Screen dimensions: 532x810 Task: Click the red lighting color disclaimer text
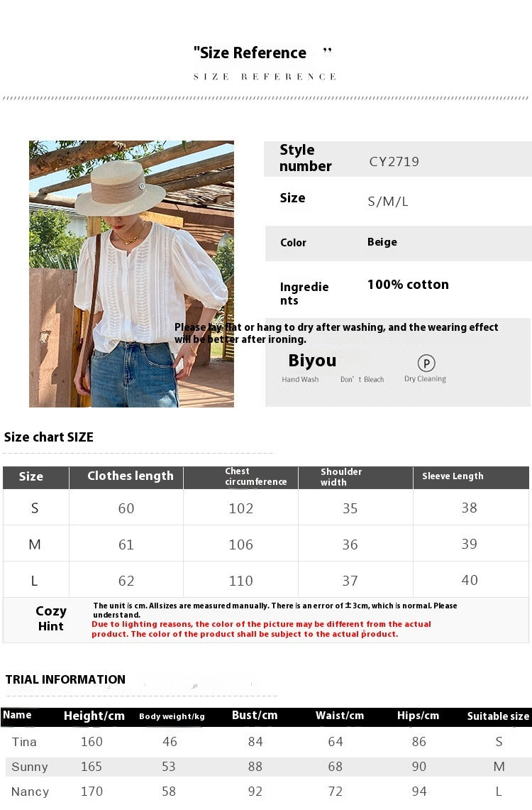click(261, 629)
